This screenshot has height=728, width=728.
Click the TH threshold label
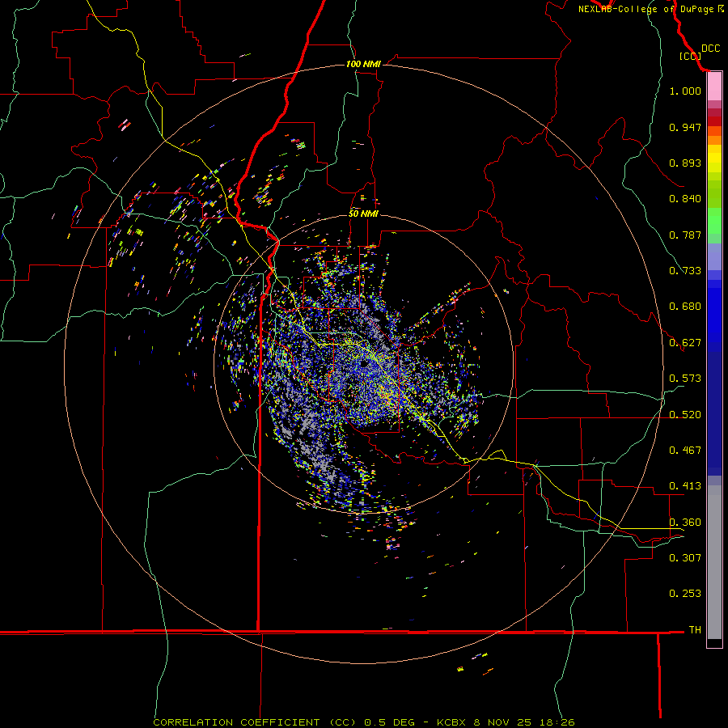695,630
